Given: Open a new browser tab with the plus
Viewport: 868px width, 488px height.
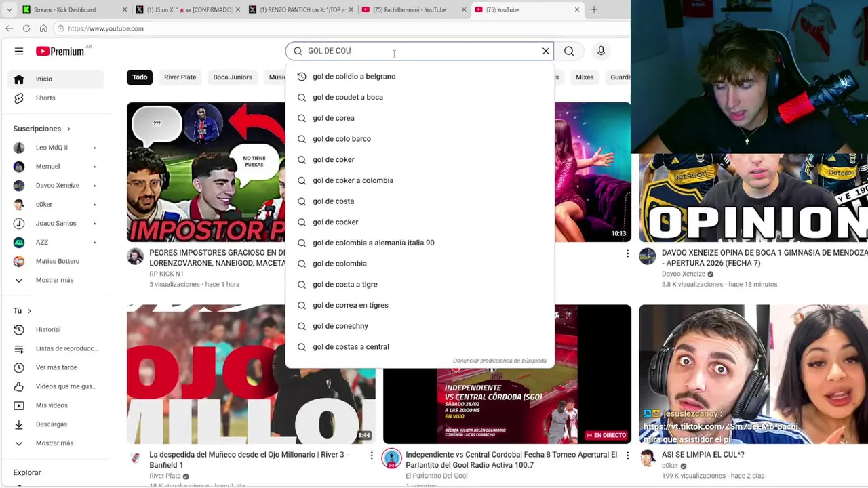Looking at the screenshot, I should [x=594, y=9].
